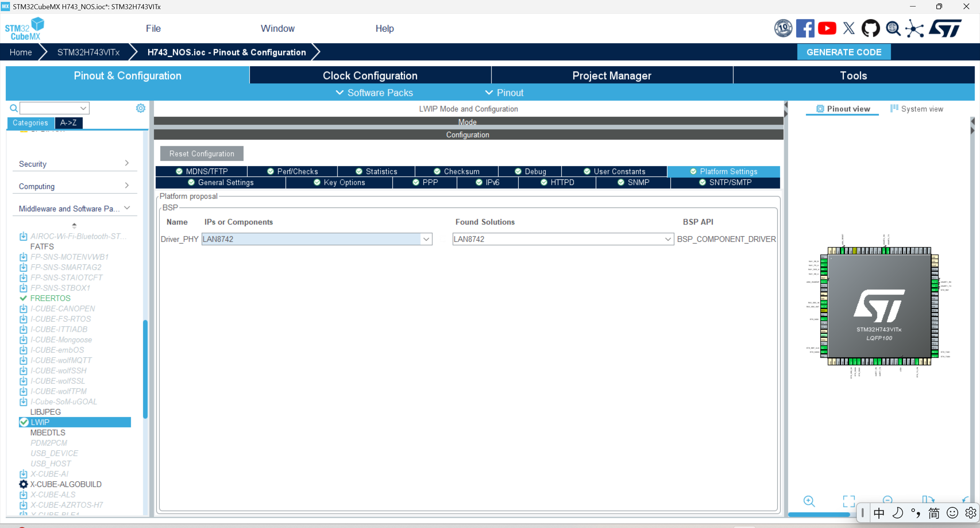Switch to System view
Screen dimensions: 980x528
pyautogui.click(x=916, y=109)
